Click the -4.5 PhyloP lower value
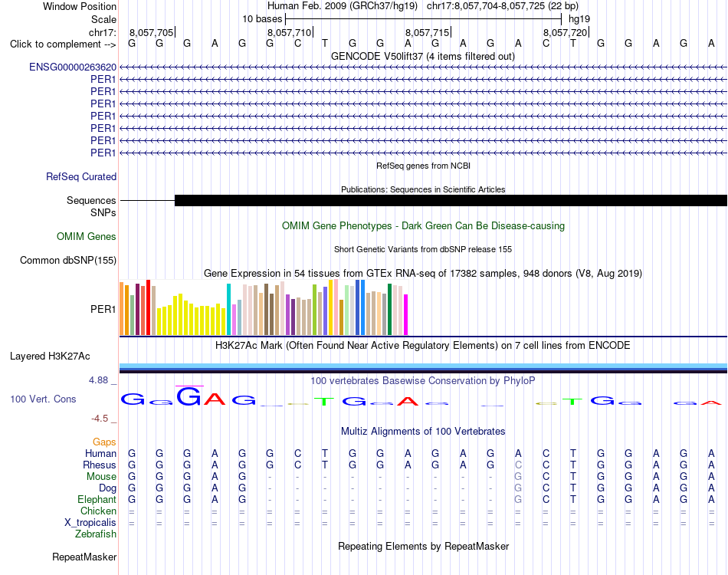This screenshot has height=575, width=728. 100,419
